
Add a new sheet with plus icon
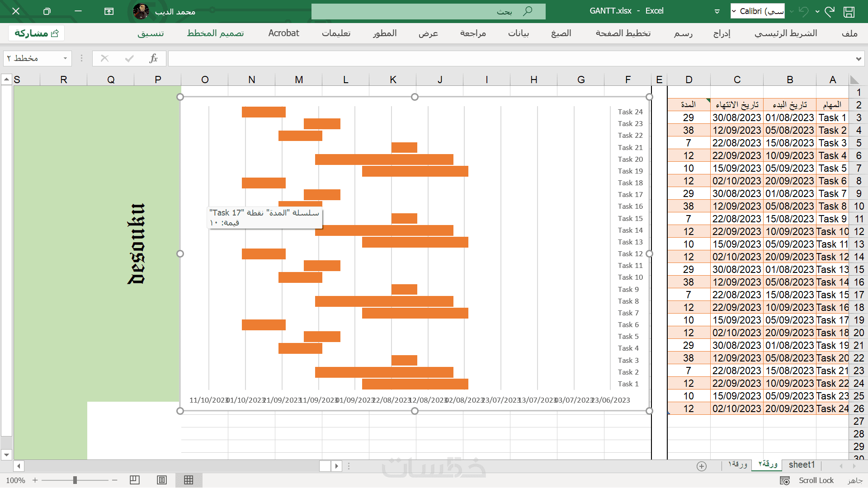pos(701,466)
